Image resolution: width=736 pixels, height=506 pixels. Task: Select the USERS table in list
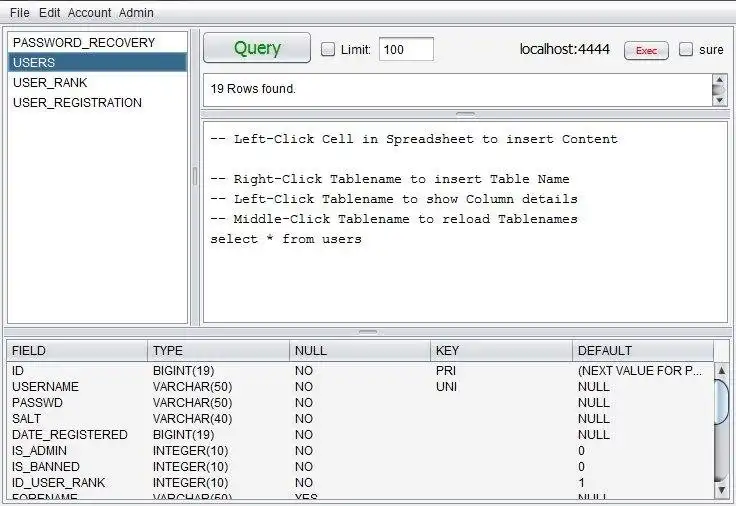[x=97, y=62]
